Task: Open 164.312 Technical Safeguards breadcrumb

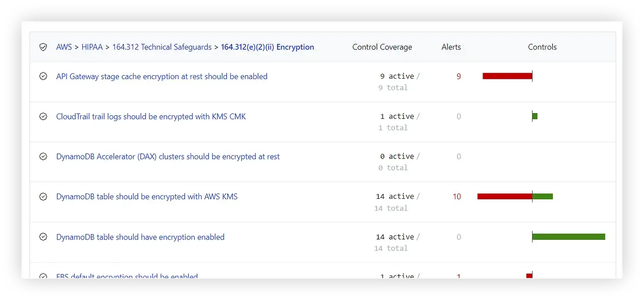Action: click(x=162, y=47)
